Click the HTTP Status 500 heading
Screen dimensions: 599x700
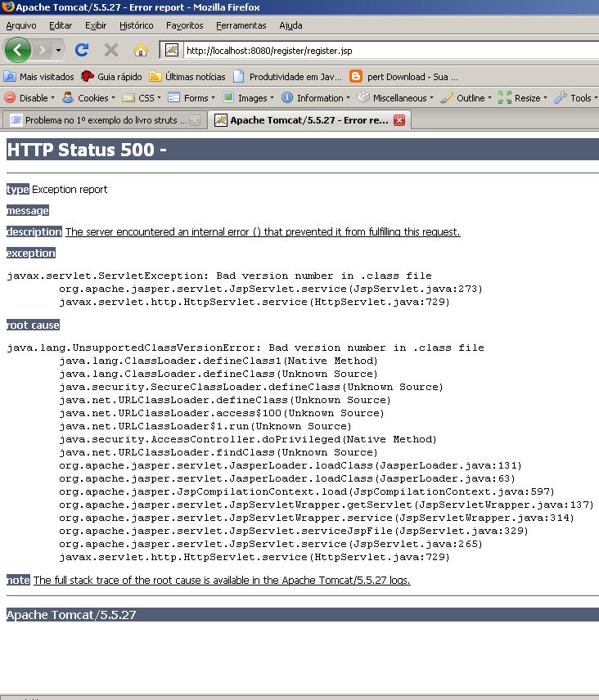[87, 150]
